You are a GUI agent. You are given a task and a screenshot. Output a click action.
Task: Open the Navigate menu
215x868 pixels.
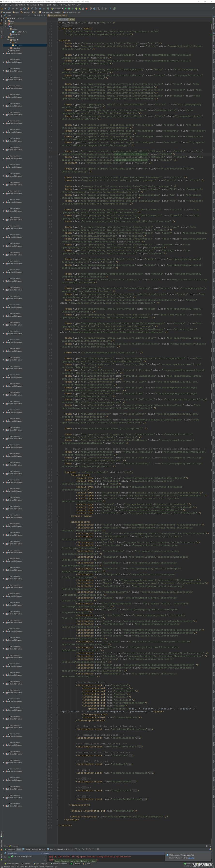(x=19, y=5)
